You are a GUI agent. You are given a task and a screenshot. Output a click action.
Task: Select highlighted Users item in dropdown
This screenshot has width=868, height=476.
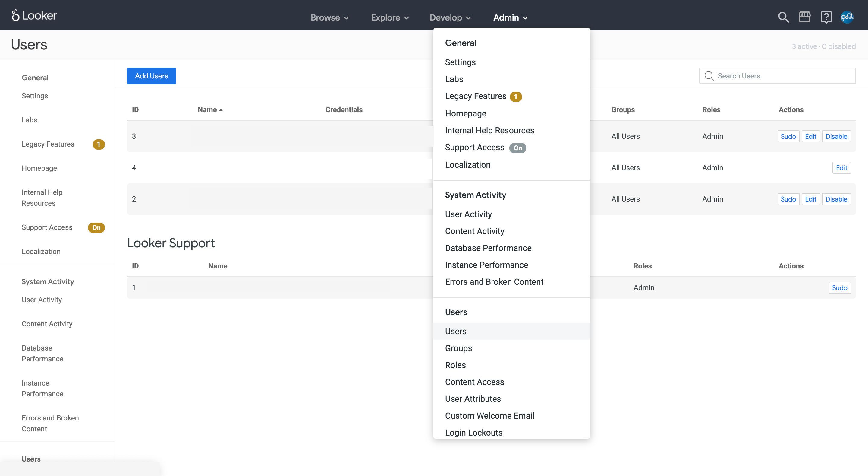click(x=511, y=331)
